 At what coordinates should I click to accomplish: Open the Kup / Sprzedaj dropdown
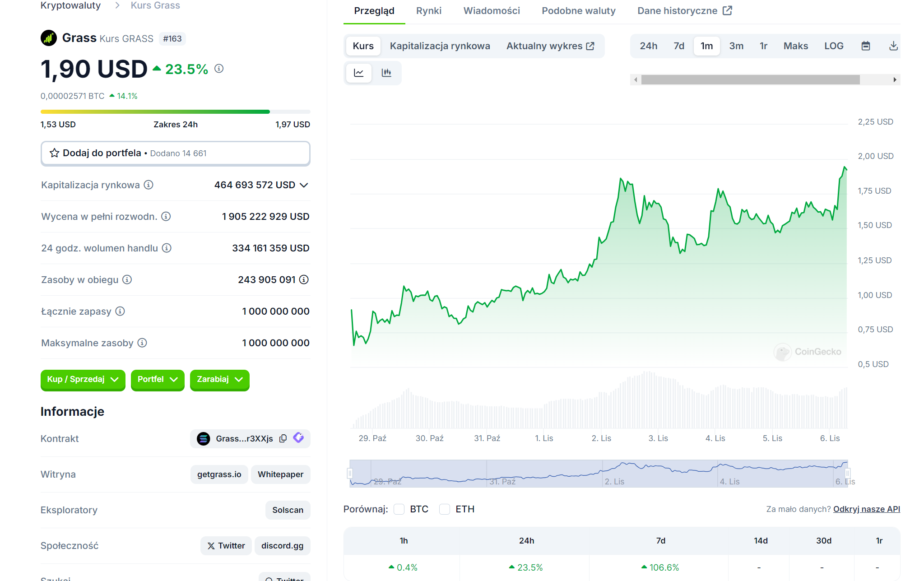(83, 379)
